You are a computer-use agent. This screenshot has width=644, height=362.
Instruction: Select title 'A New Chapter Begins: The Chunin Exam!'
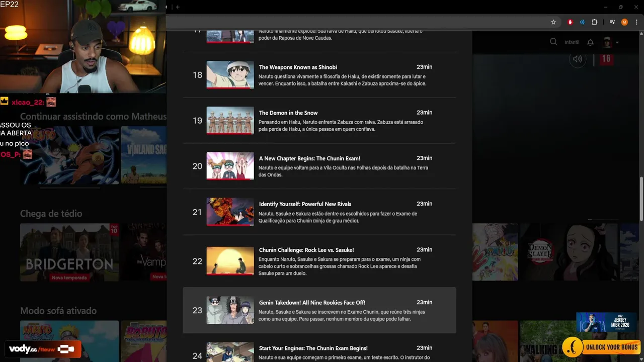pyautogui.click(x=309, y=158)
